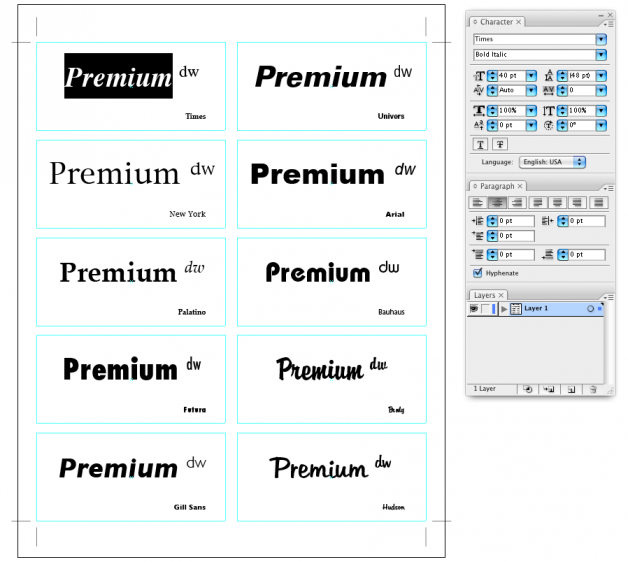Click the Premium text in the Arial card
628x562 pixels.
(x=318, y=175)
